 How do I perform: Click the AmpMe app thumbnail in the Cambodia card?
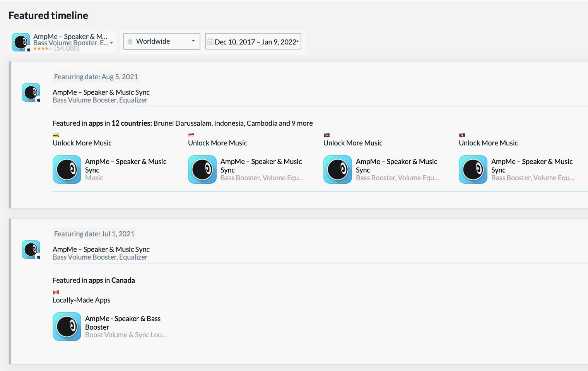(338, 169)
